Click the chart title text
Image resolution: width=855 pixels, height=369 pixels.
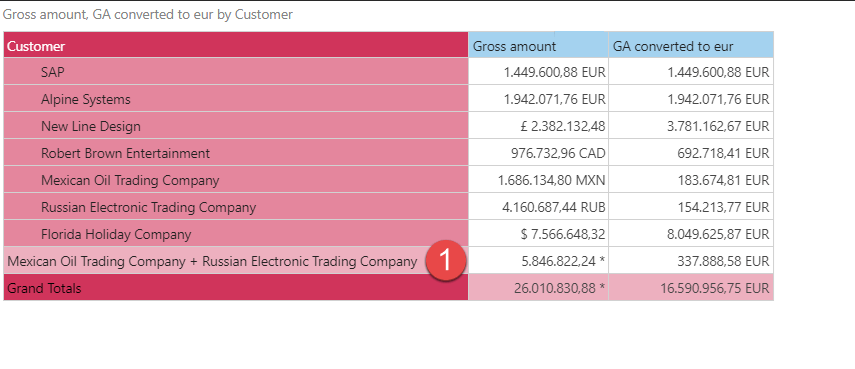(148, 15)
